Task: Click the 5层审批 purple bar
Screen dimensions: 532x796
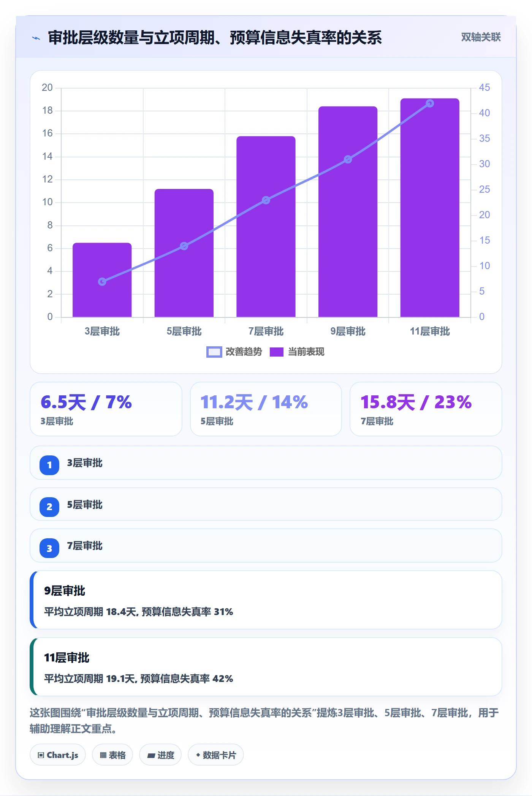Action: click(184, 253)
